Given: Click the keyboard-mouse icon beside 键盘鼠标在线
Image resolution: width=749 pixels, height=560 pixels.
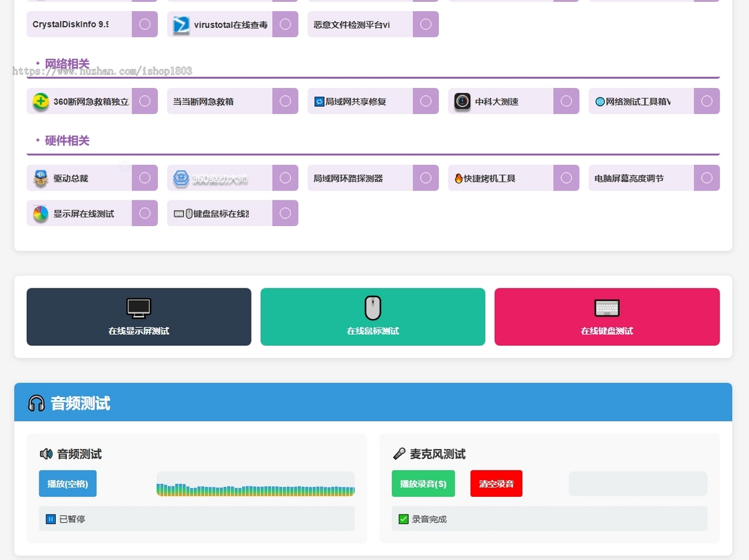Looking at the screenshot, I should point(183,214).
